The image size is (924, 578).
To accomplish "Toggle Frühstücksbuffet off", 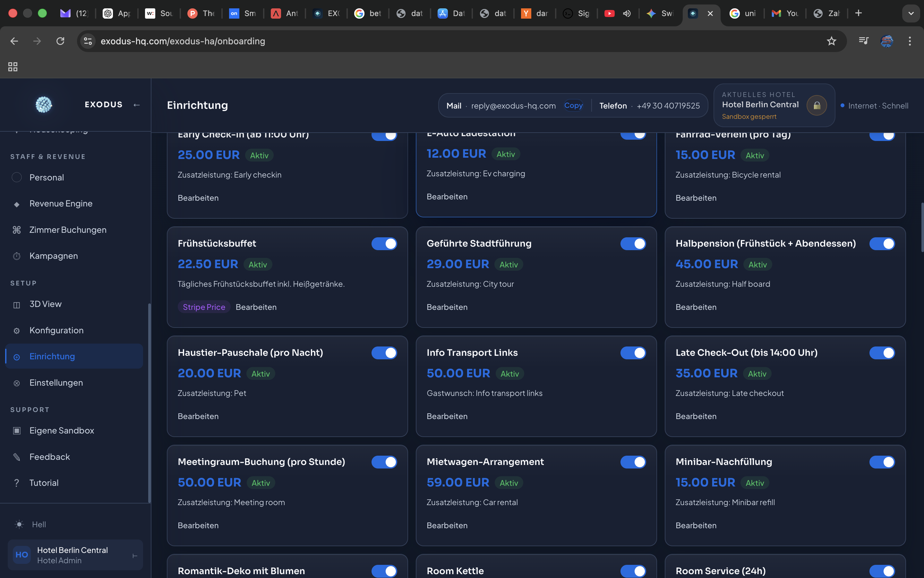I will tap(384, 243).
